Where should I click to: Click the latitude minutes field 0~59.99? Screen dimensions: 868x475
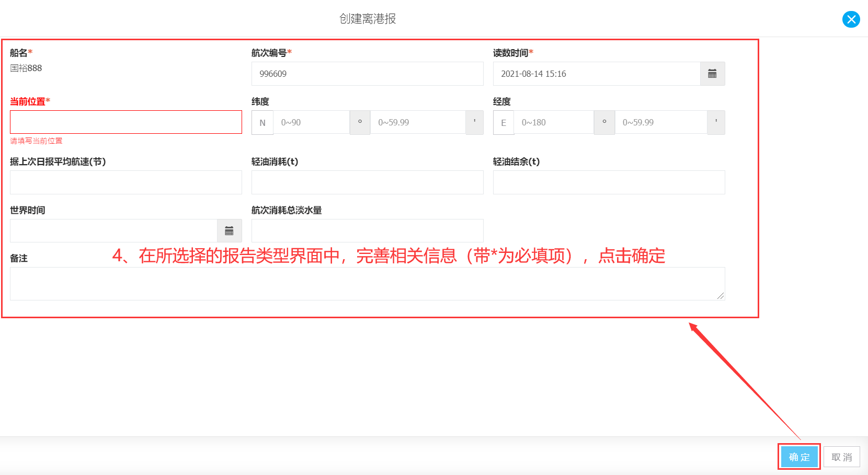coord(418,122)
